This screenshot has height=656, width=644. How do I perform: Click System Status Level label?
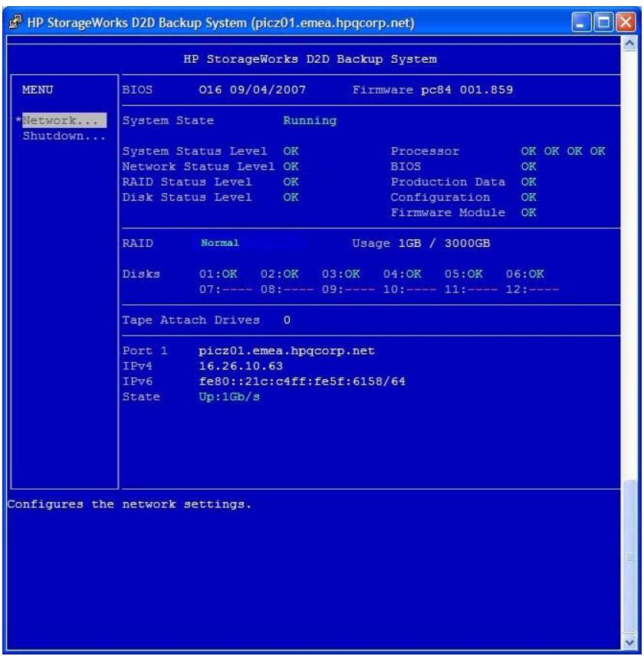click(195, 151)
